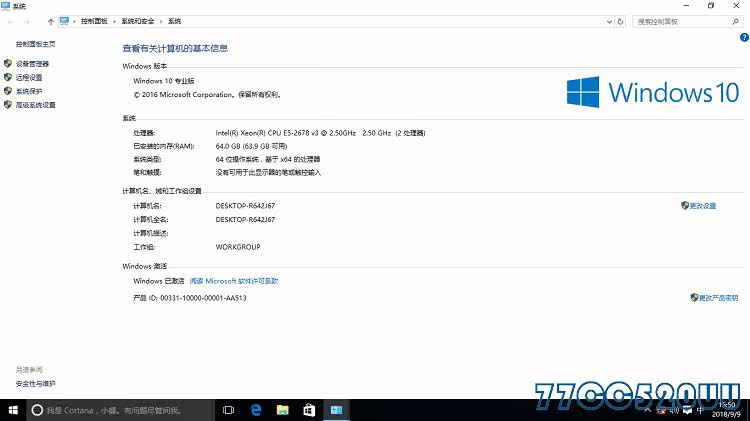Click the shield icon beside System protection
This screenshot has width=750, height=421.
(8, 91)
